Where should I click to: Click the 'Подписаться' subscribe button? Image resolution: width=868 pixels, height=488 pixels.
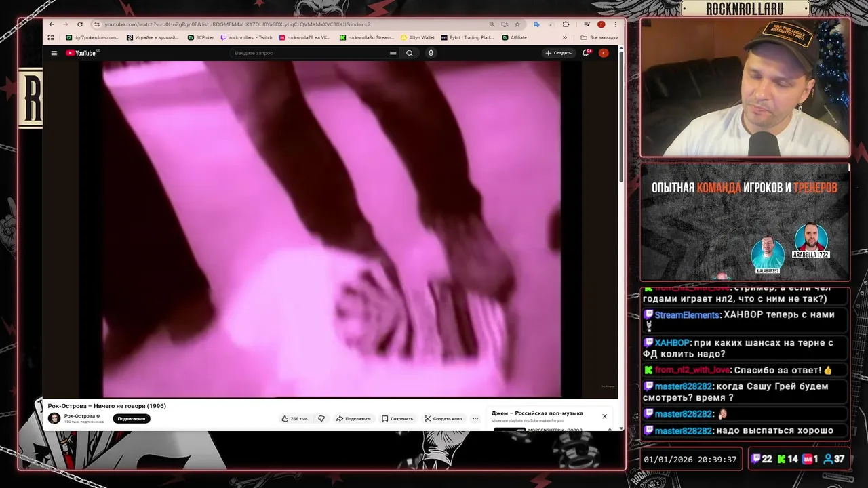[x=132, y=418]
